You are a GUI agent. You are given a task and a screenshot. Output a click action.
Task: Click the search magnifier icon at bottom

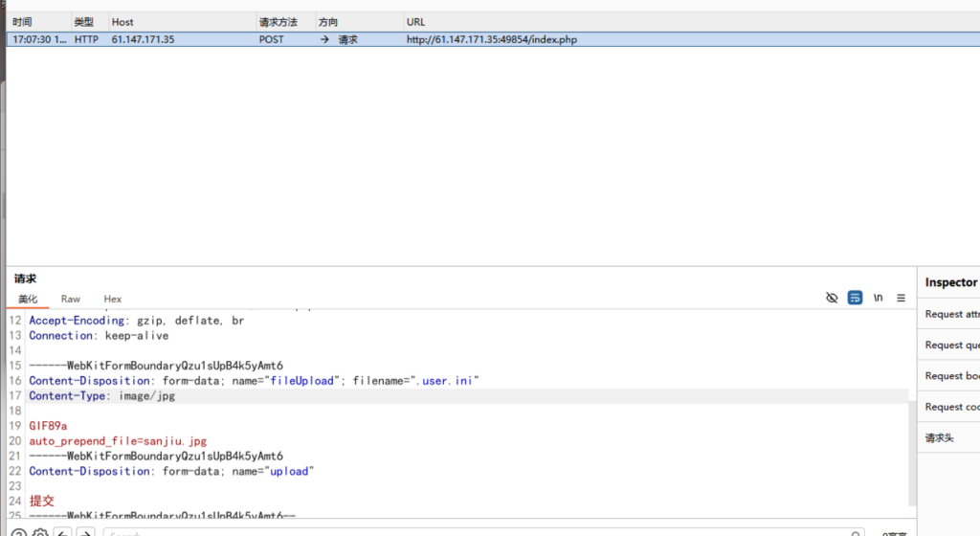pos(857,533)
